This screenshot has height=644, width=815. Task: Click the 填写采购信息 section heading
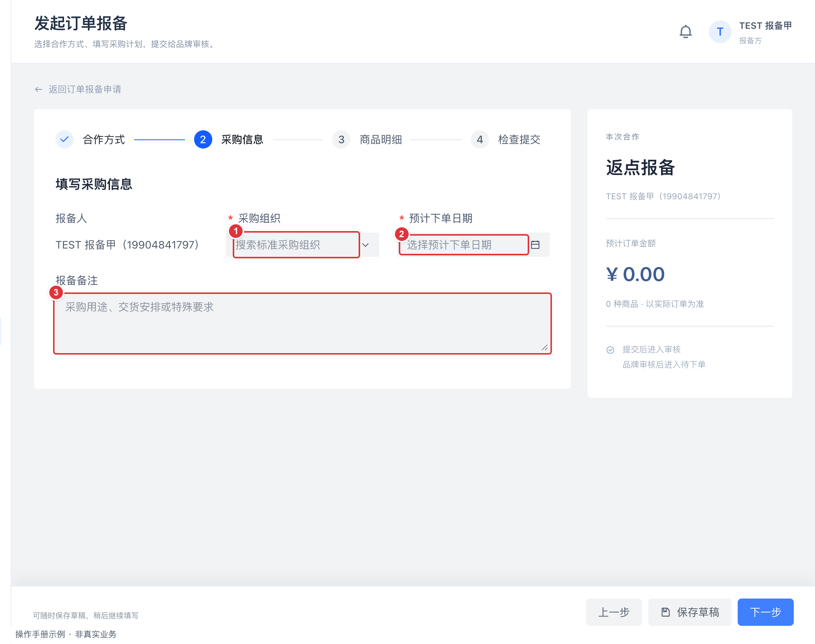(94, 184)
